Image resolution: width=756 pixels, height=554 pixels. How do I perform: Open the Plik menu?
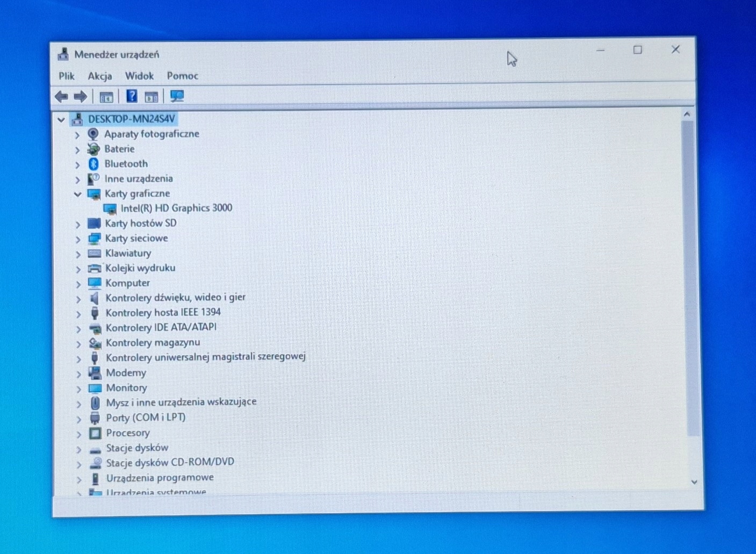point(67,76)
